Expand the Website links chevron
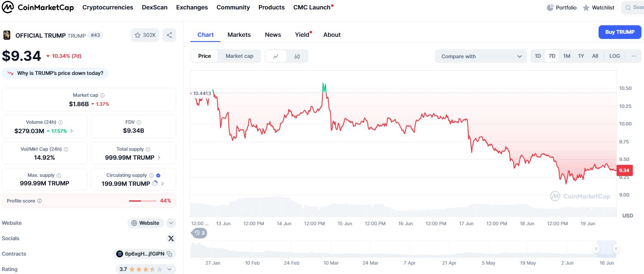 171,223
